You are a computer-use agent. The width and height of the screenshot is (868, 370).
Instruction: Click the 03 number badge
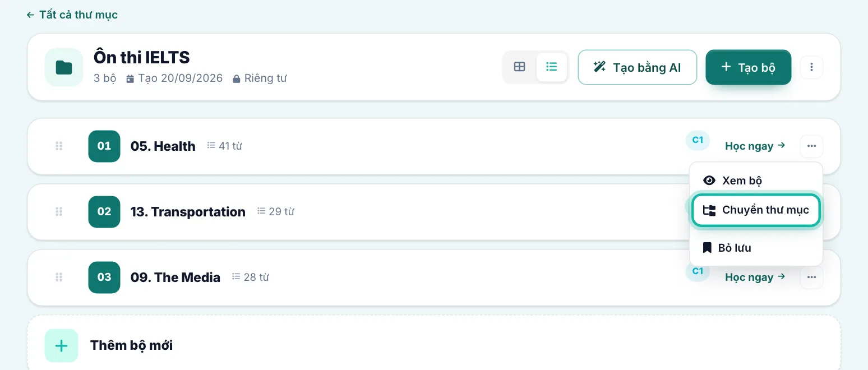(104, 277)
